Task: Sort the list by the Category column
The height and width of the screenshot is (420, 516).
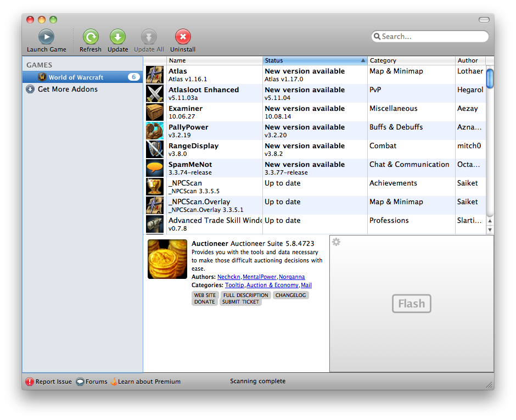Action: tap(411, 60)
